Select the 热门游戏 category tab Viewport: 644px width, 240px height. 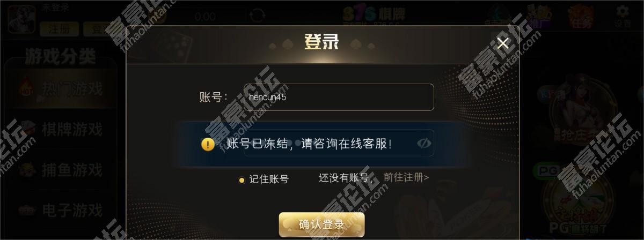click(61, 88)
